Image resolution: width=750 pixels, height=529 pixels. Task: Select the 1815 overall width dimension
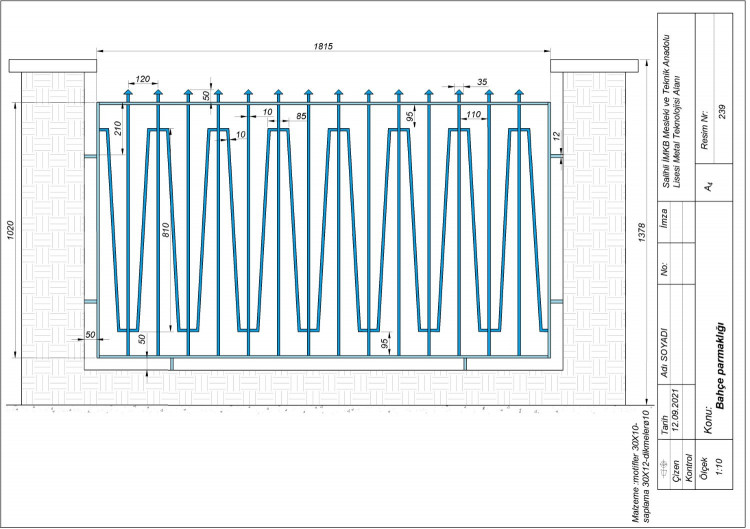tap(323, 46)
